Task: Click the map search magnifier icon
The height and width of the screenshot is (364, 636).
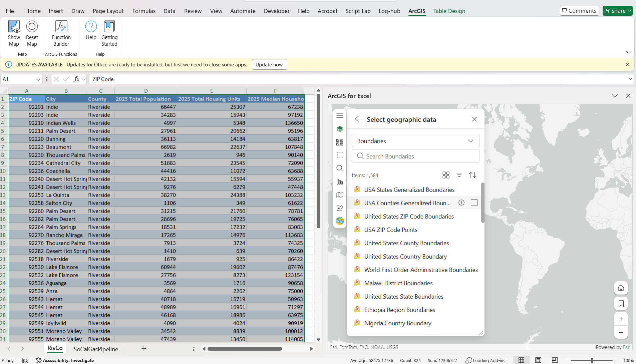Action: (340, 168)
